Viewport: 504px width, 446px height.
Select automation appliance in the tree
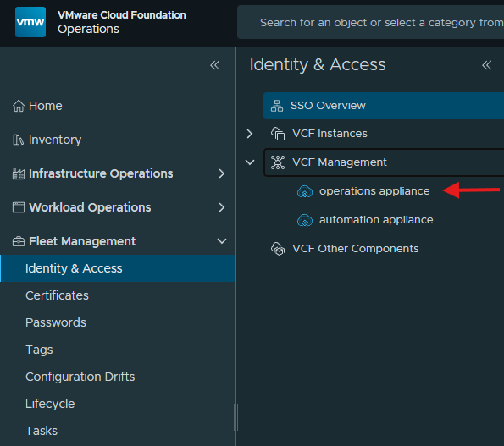376,220
